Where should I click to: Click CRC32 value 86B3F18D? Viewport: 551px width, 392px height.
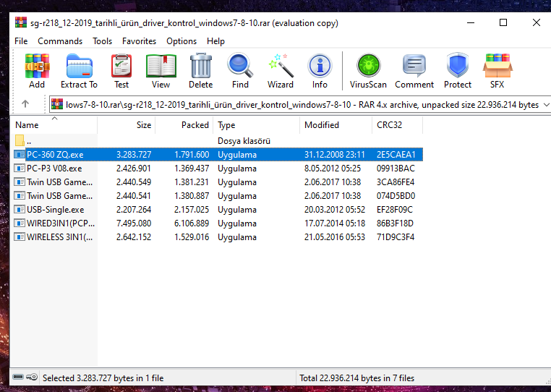pos(395,223)
